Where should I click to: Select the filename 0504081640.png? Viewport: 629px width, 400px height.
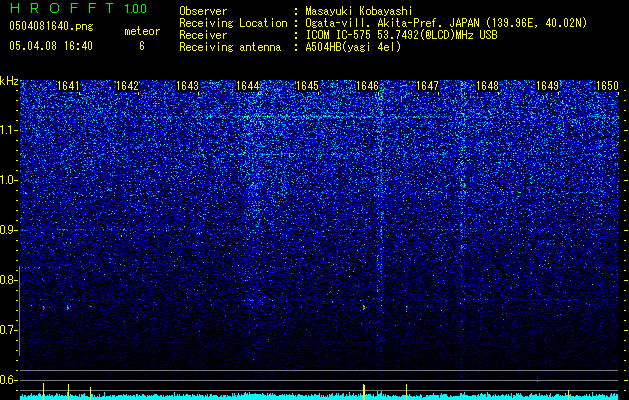pyautogui.click(x=51, y=27)
